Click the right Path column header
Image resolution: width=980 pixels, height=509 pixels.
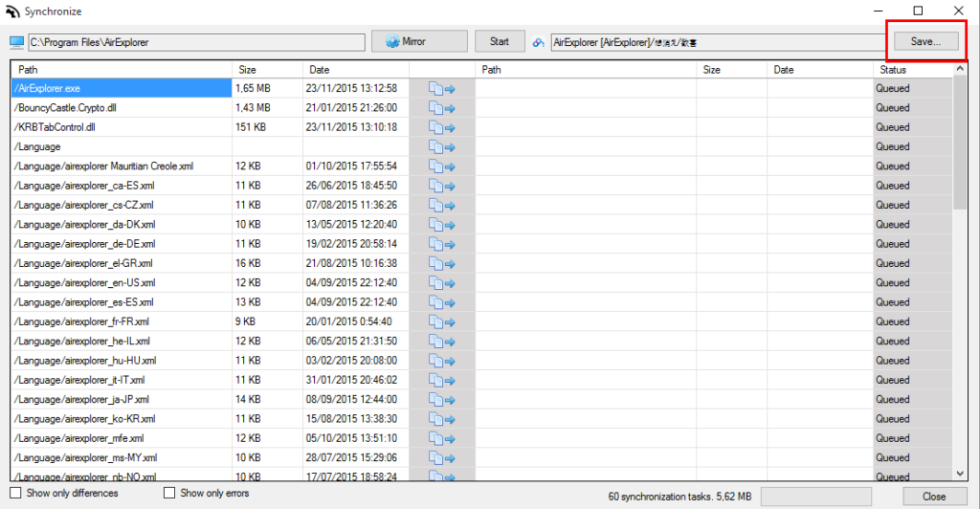point(586,69)
